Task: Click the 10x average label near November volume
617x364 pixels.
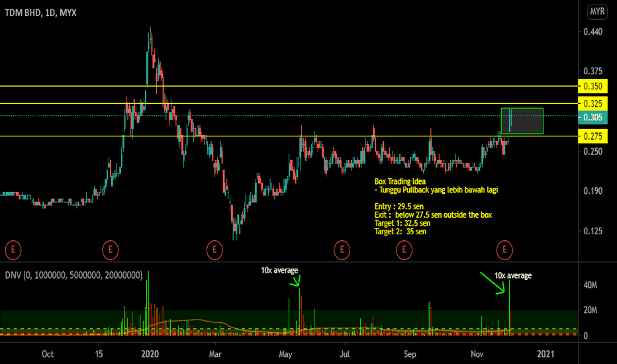Action: click(512, 275)
